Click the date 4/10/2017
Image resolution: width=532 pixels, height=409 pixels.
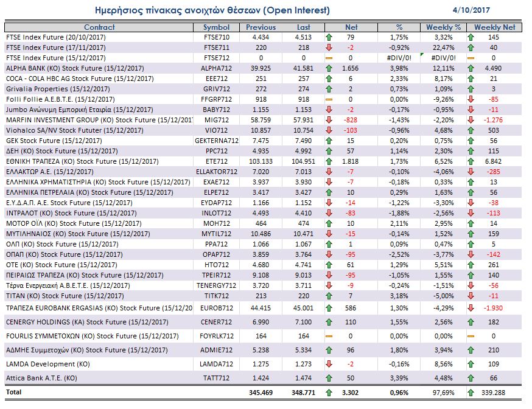click(x=471, y=10)
